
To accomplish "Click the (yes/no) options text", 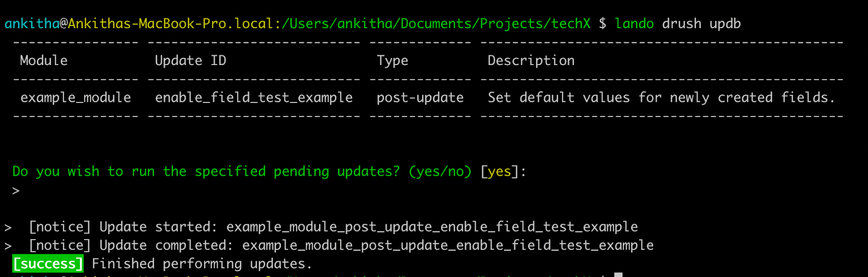I will (x=440, y=172).
